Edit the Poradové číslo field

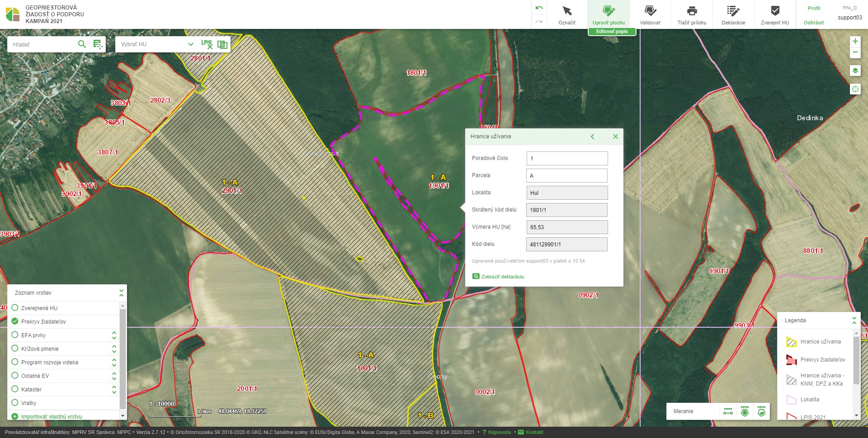tap(567, 158)
